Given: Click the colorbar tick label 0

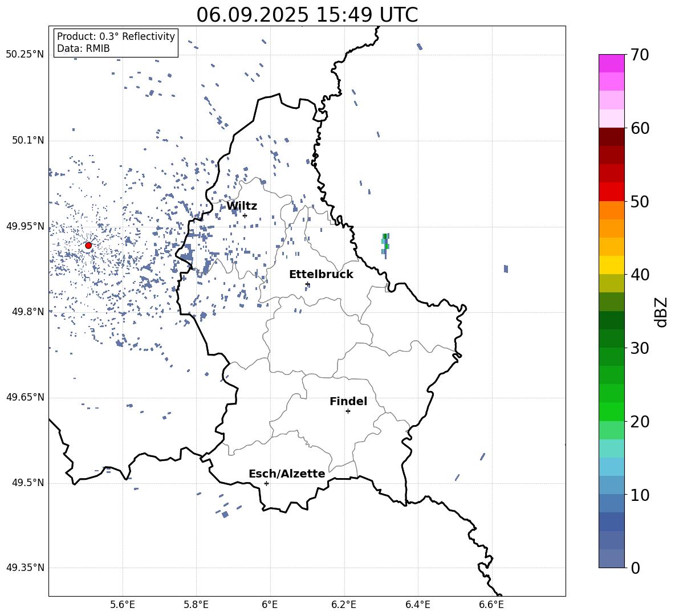Looking at the screenshot, I should pyautogui.click(x=635, y=568).
